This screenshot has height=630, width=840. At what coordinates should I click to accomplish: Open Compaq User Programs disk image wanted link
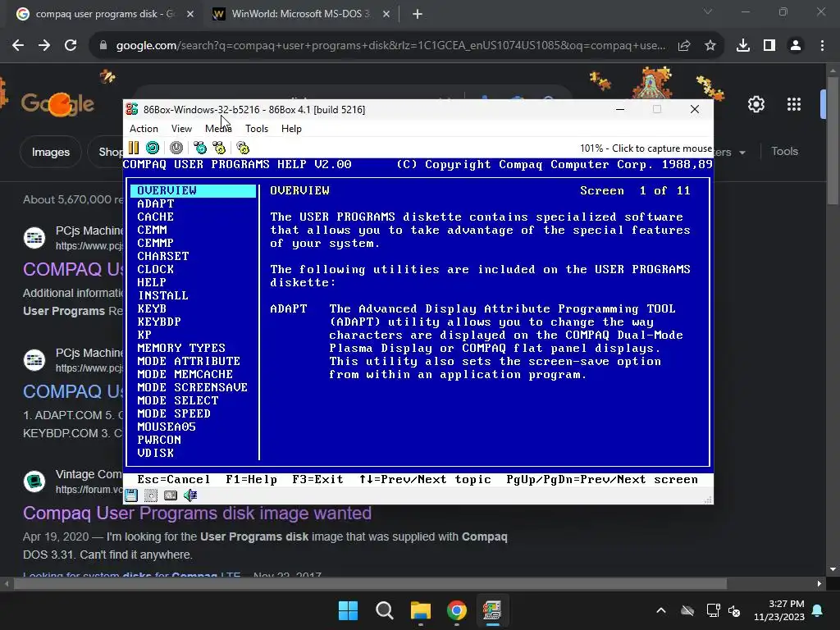click(x=197, y=514)
